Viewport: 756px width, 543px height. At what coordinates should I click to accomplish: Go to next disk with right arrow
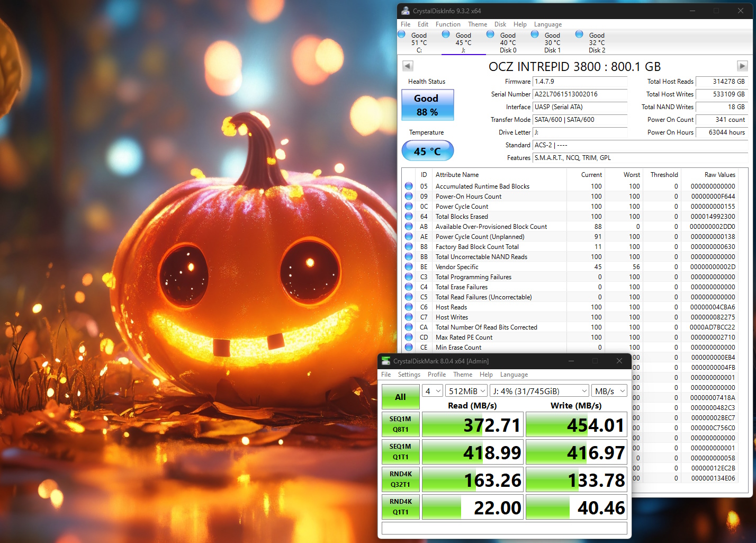[742, 66]
